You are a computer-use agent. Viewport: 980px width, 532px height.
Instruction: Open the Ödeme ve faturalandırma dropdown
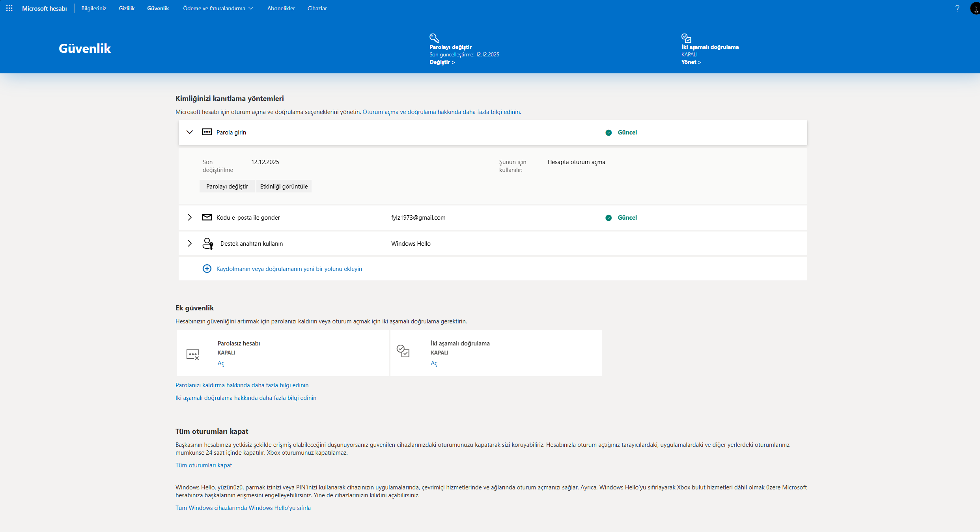click(218, 8)
